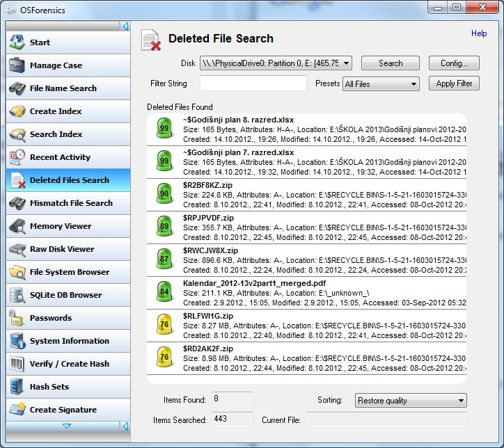Switch to Raw Disk Viewer section
504x448 pixels.
61,249
